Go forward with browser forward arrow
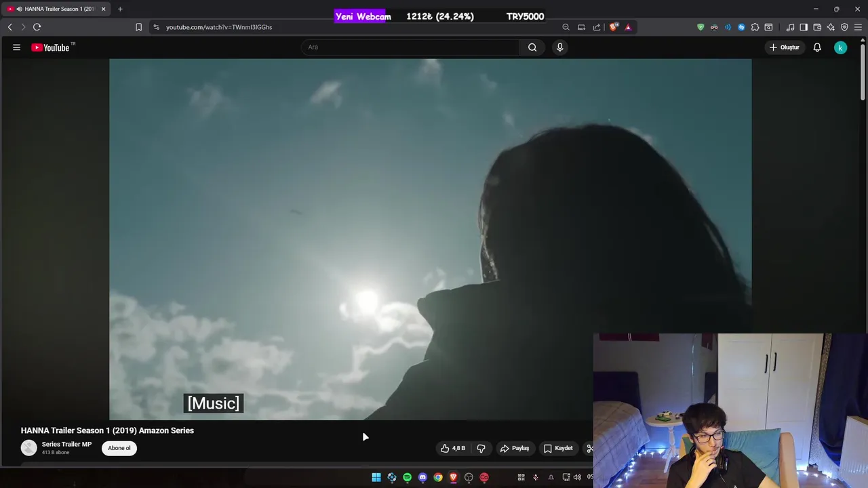Image resolution: width=868 pixels, height=488 pixels. click(22, 27)
